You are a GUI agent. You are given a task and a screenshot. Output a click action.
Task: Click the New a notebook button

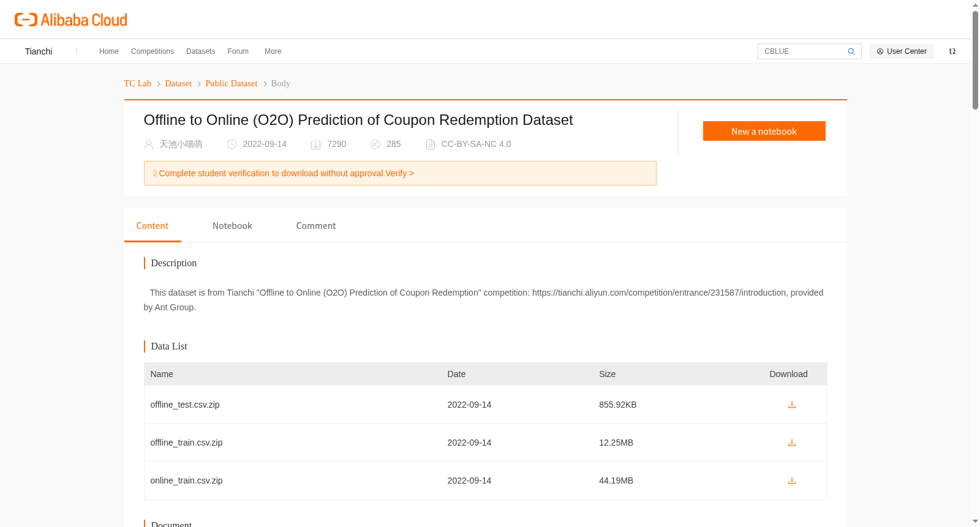[x=764, y=131]
